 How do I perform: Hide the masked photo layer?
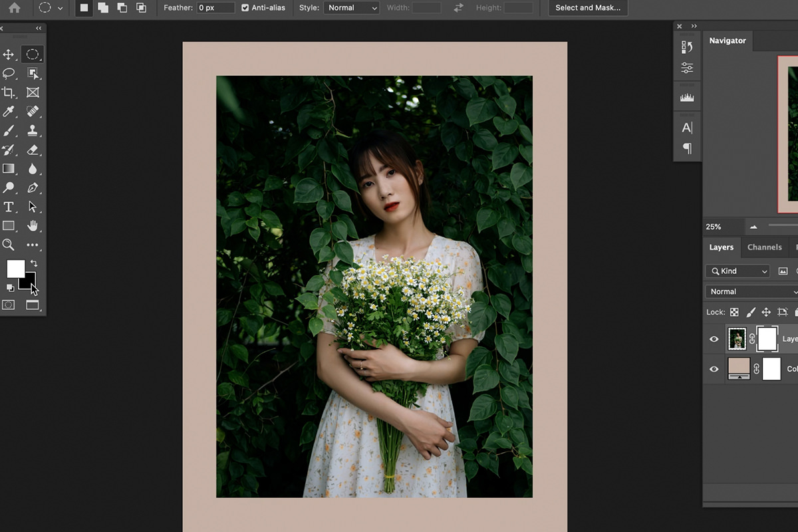tap(714, 338)
